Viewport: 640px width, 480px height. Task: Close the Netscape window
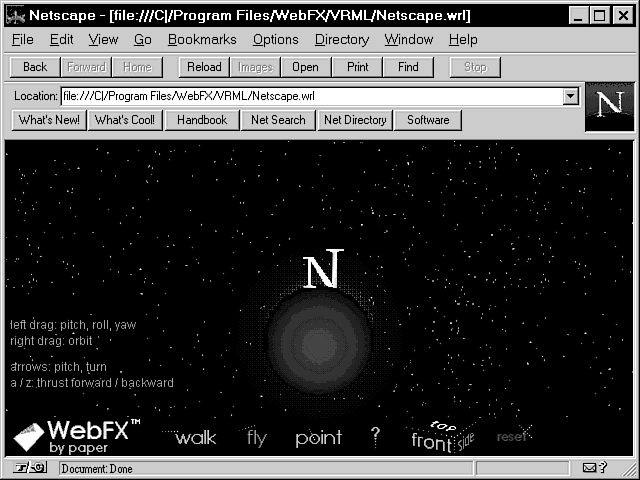tap(623, 16)
